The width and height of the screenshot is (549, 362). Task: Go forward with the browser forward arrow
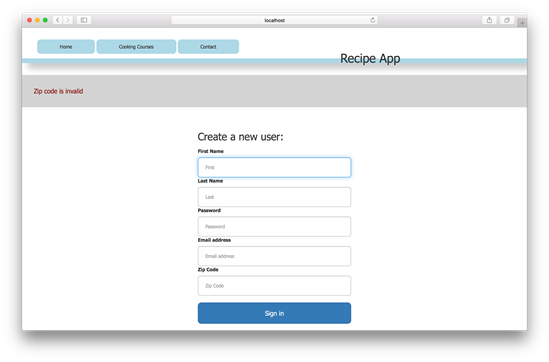(68, 20)
